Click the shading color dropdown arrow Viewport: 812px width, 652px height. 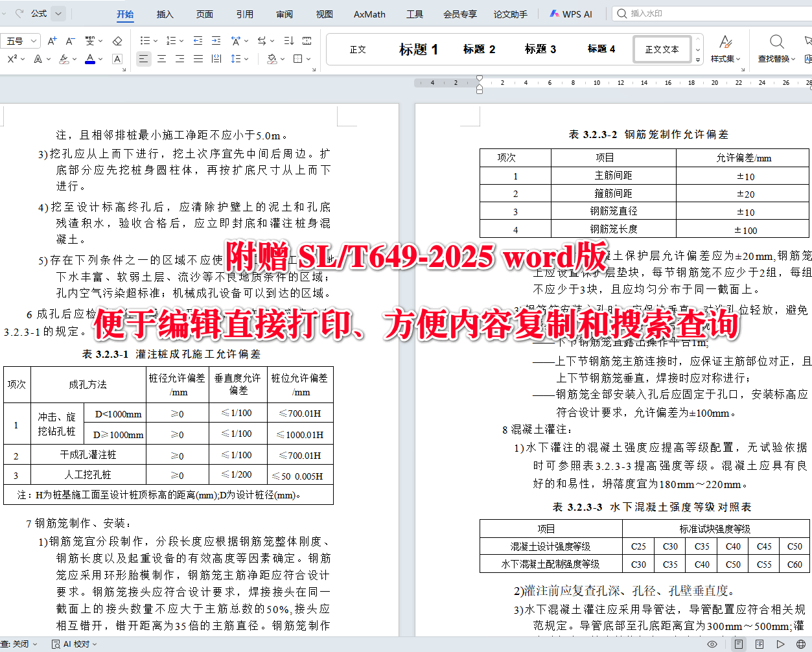[283, 59]
